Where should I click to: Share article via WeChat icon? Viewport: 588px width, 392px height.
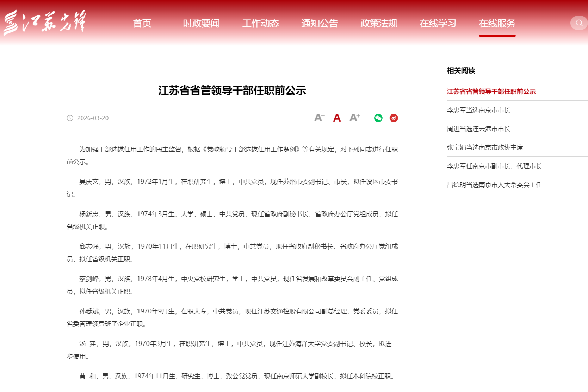point(378,118)
